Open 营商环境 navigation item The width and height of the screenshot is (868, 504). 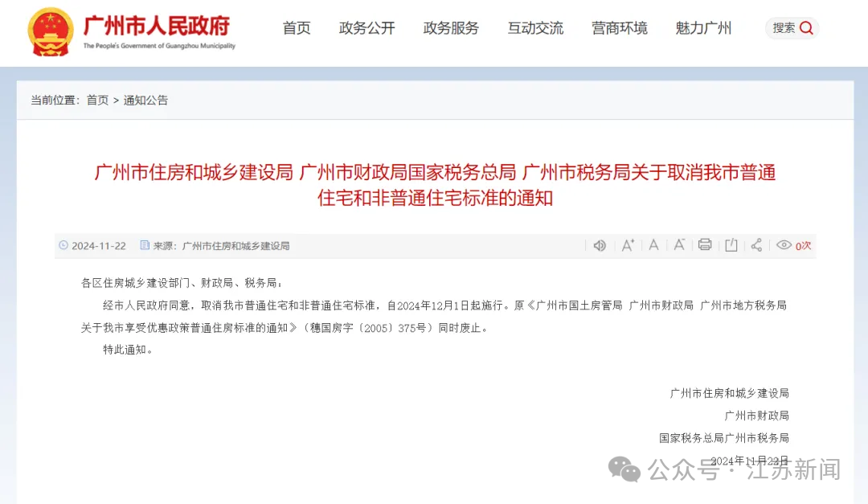[x=620, y=28]
